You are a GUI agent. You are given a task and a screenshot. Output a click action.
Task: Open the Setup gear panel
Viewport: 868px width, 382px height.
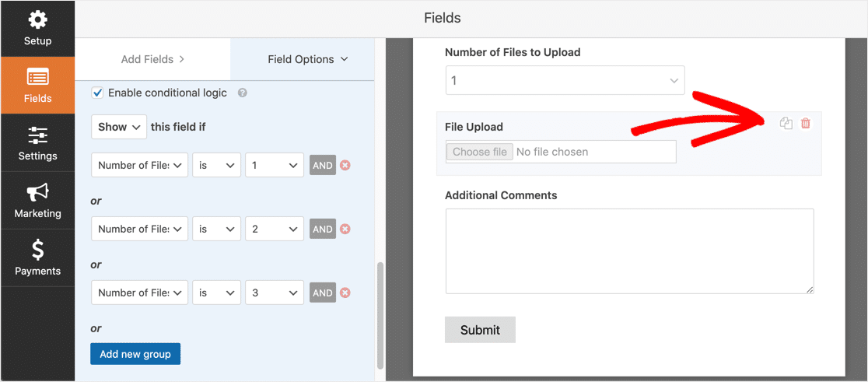pyautogui.click(x=37, y=28)
